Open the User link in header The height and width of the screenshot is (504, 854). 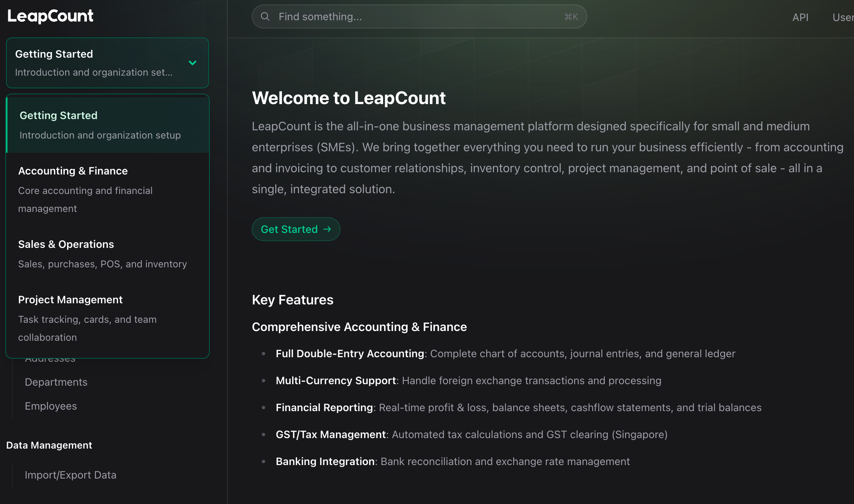click(x=843, y=17)
